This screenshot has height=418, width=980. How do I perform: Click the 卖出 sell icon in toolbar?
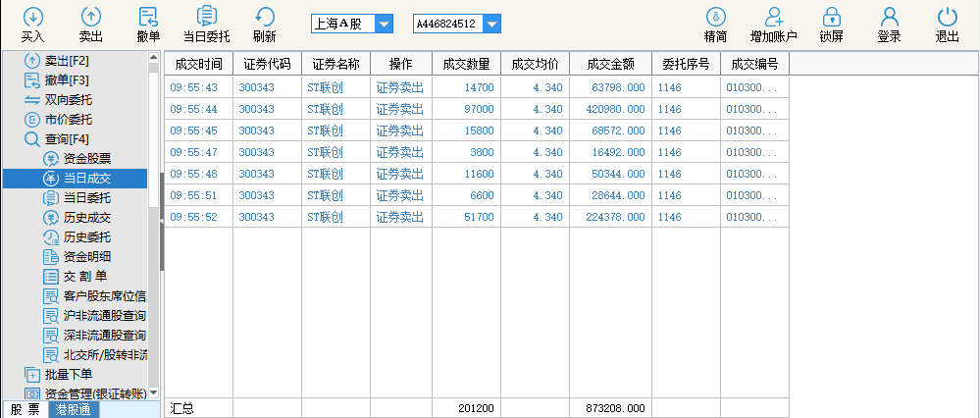[91, 25]
